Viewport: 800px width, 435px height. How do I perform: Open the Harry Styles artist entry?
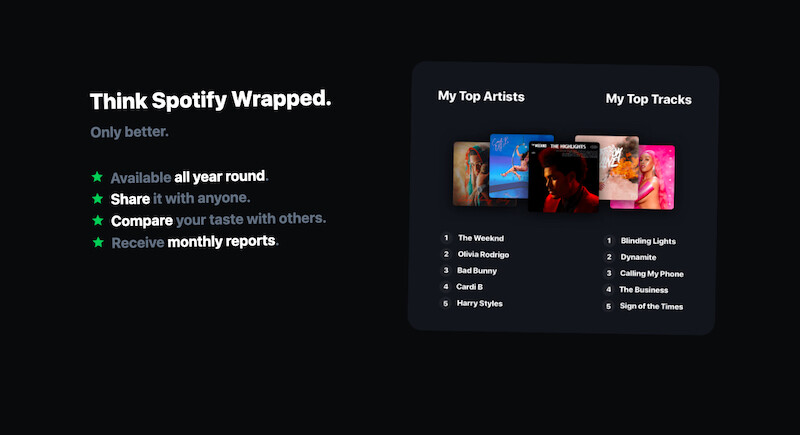(480, 303)
